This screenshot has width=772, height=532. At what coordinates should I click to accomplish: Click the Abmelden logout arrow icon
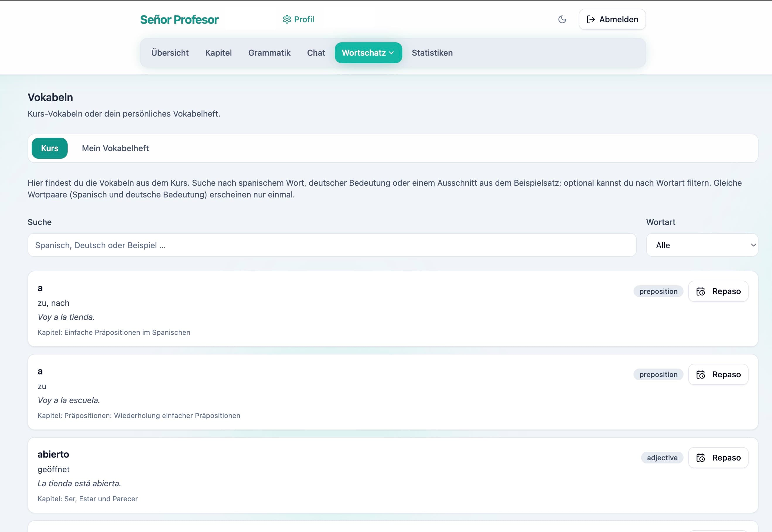pyautogui.click(x=591, y=19)
